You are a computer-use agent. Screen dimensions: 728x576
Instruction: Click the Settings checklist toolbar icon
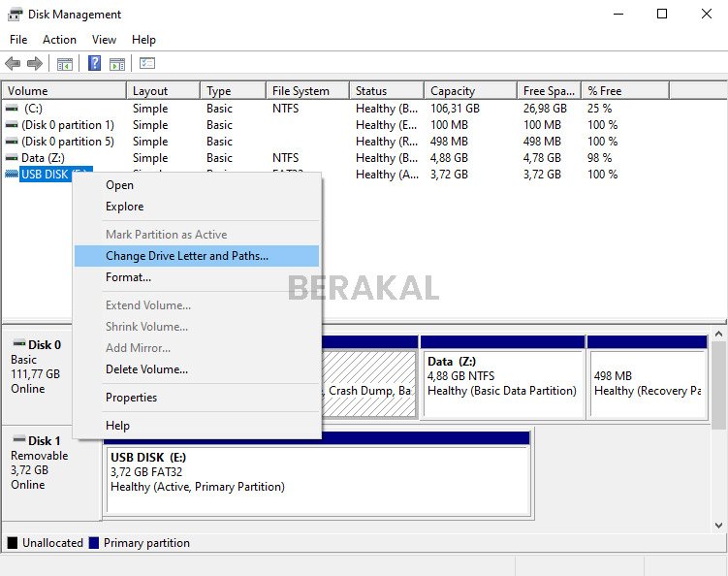click(x=147, y=63)
